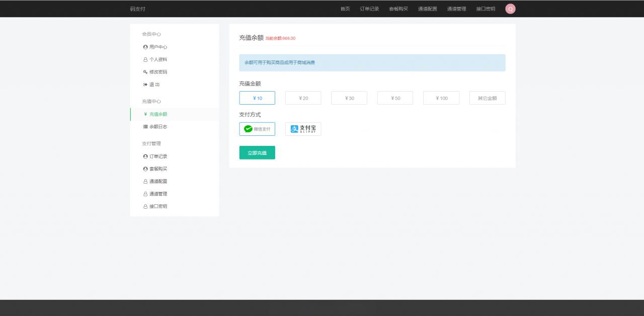This screenshot has height=316, width=644.
Task: Click the blue 余额可用于购买商品 info banner
Action: 372,63
